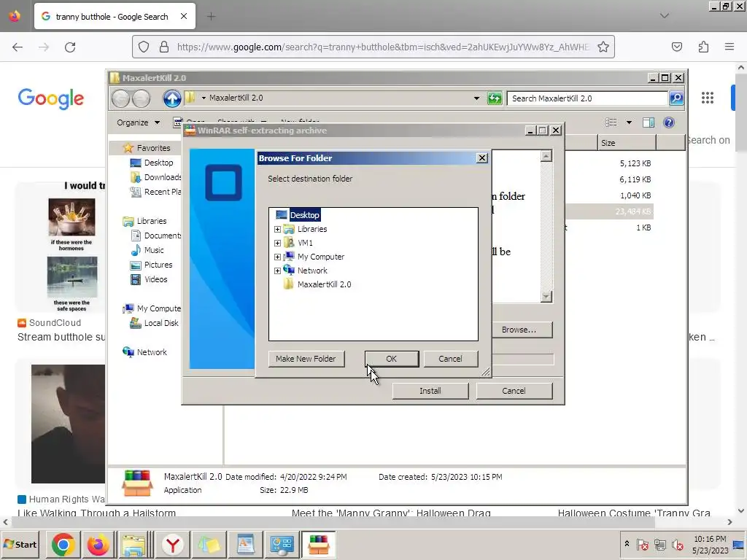The height and width of the screenshot is (560, 747).
Task: Click site padlock security icon
Action: point(164,47)
